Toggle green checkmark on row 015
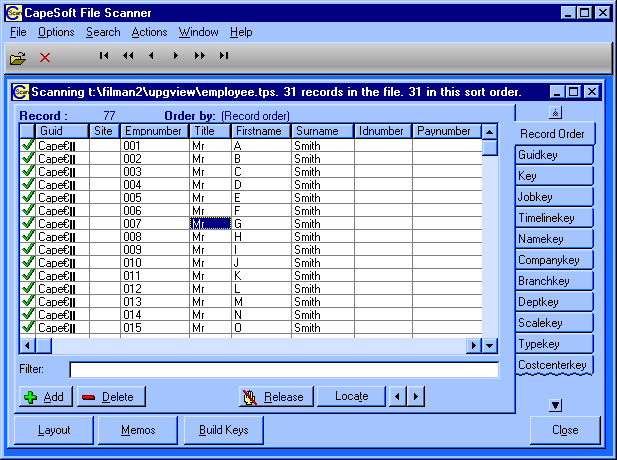This screenshot has height=460, width=617. click(27, 327)
